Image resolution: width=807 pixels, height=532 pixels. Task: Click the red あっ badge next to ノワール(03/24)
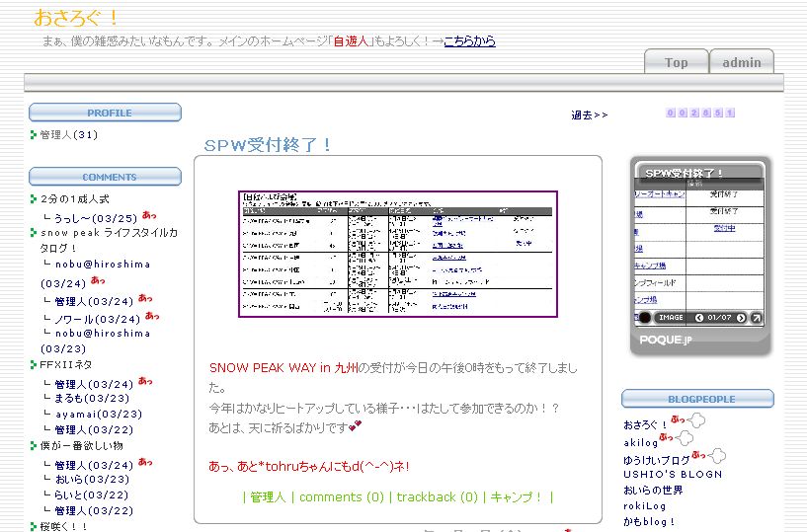click(152, 316)
